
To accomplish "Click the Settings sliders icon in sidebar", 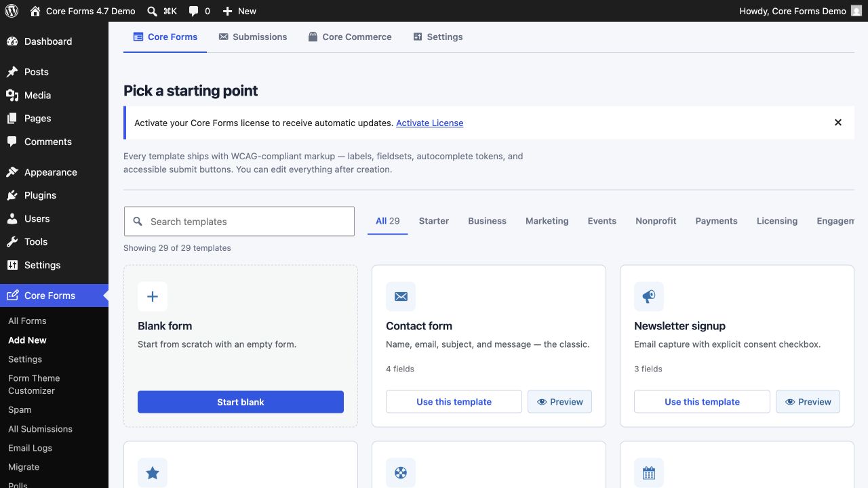I will 12,265.
